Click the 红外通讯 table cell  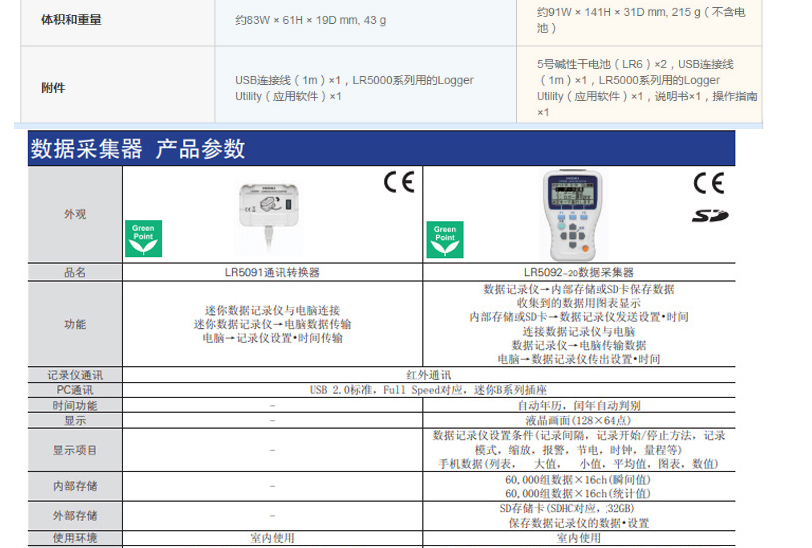pos(428,375)
